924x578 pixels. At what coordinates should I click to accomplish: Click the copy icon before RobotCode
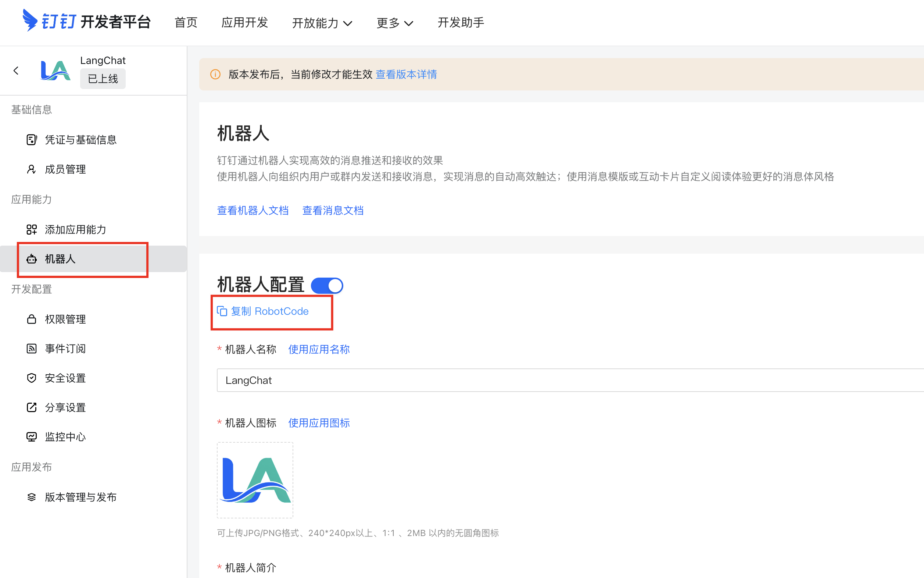pos(222,311)
